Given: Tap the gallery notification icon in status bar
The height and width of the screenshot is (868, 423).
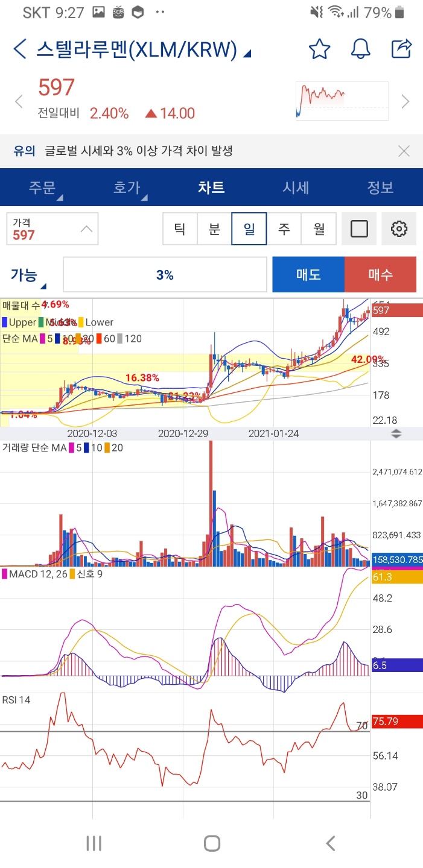Looking at the screenshot, I should (98, 12).
